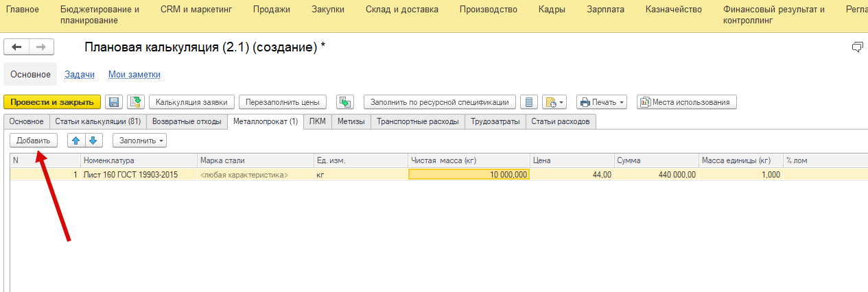This screenshot has height=292, width=868.
Task: Open the Производство section
Action: click(x=489, y=10)
